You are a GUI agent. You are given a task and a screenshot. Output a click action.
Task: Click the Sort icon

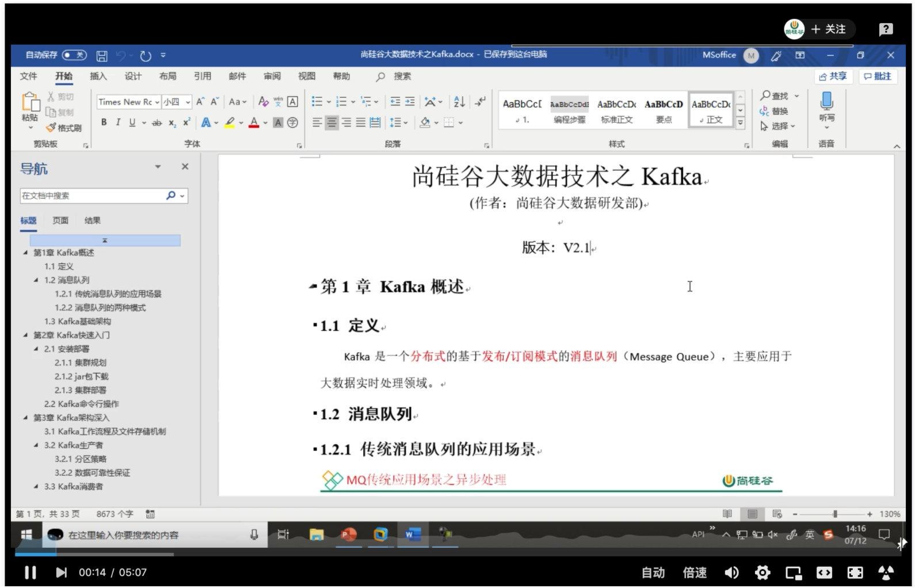[459, 102]
